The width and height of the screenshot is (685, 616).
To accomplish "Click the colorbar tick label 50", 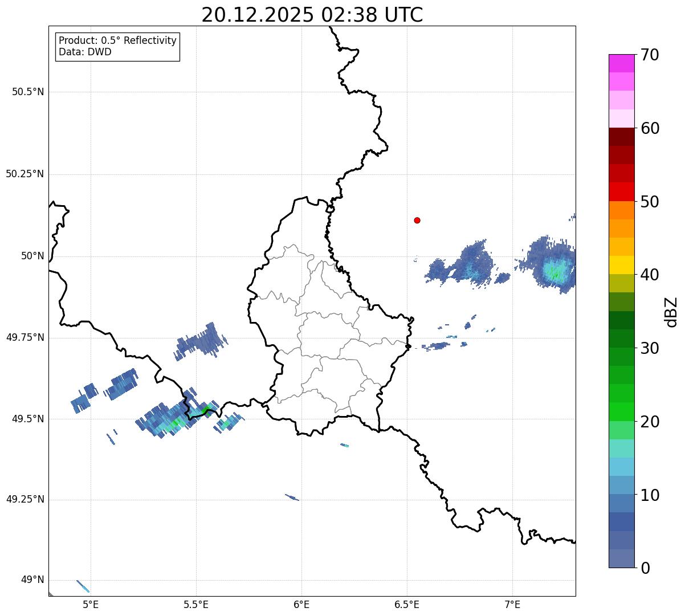I will 650,202.
